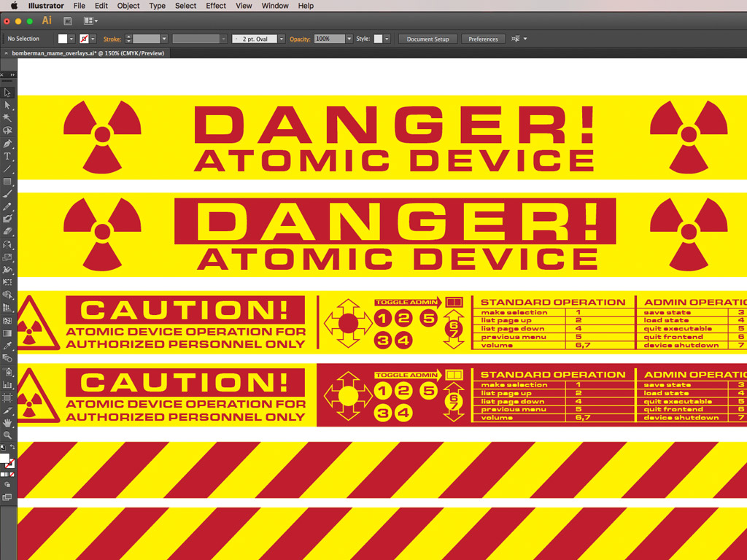
Task: Select the Pencil tool
Action: [x=7, y=206]
